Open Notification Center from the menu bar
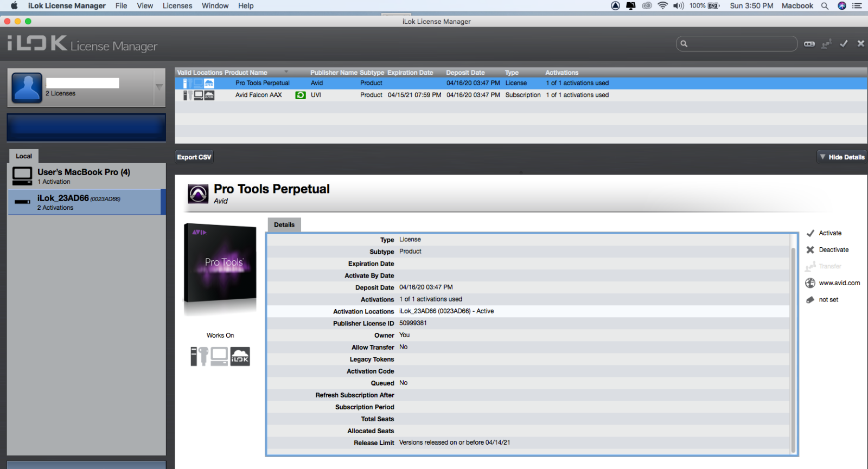 click(857, 6)
